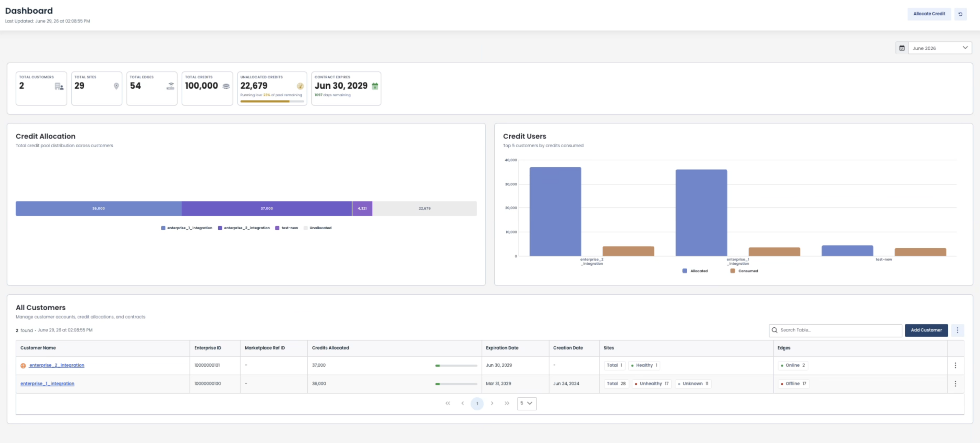Click the search magnifier icon in table search

point(774,330)
